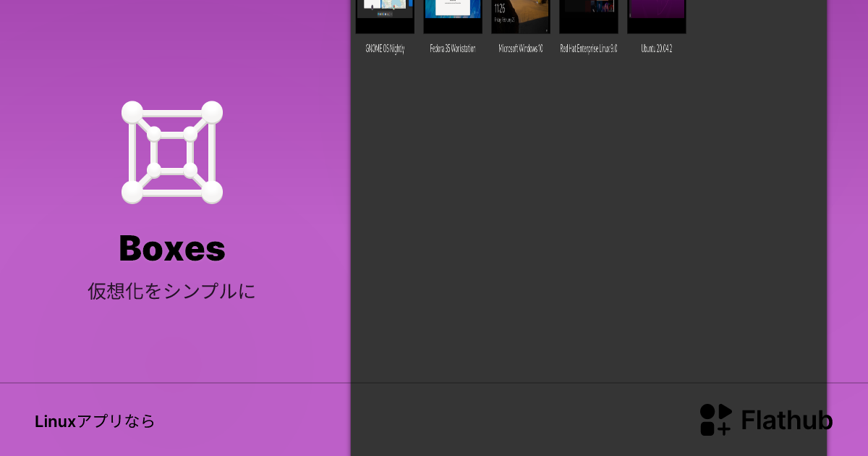The height and width of the screenshot is (456, 868).
Task: Open the Red Hat Enterprise Linux thumbnail
Action: pos(589,16)
